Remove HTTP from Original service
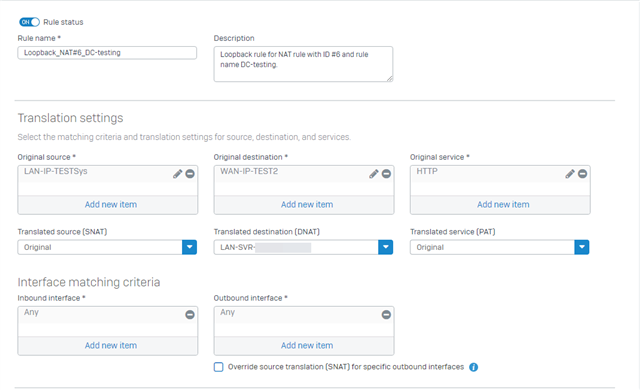Image resolution: width=640 pixels, height=390 pixels. (x=582, y=174)
